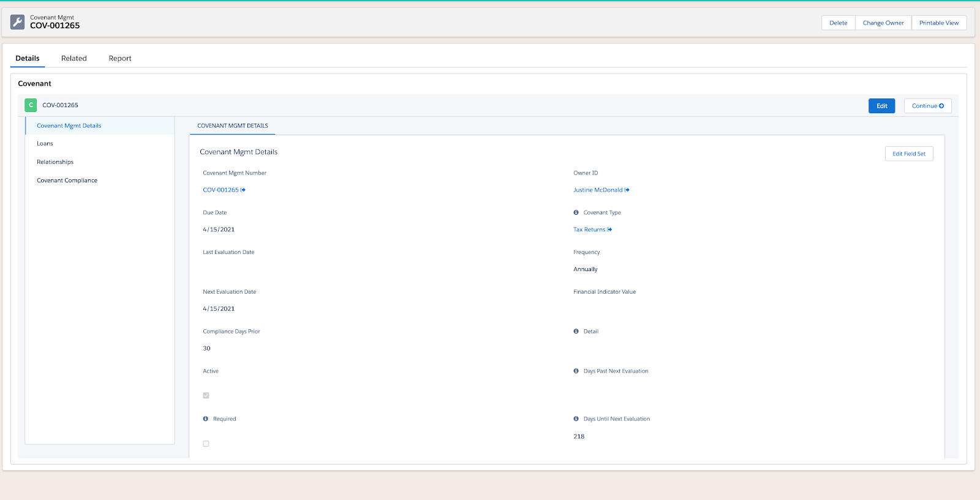Click COV-001265 text beside green C icon

pyautogui.click(x=60, y=105)
